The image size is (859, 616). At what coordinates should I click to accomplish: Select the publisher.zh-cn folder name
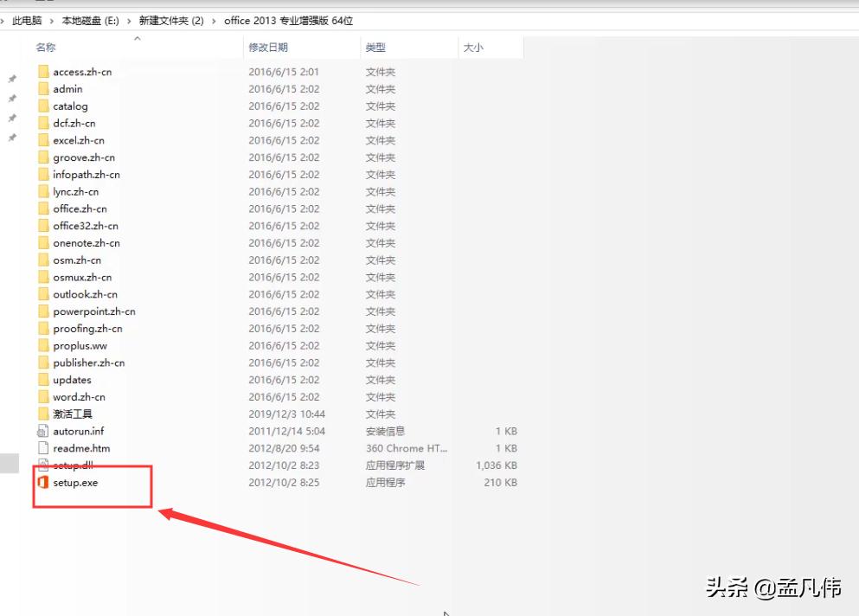89,363
